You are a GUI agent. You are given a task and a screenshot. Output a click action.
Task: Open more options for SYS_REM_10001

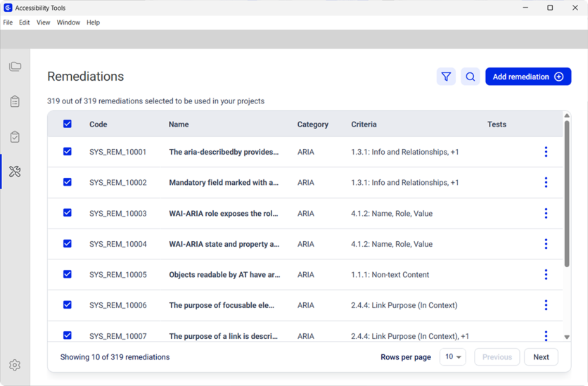pyautogui.click(x=546, y=152)
